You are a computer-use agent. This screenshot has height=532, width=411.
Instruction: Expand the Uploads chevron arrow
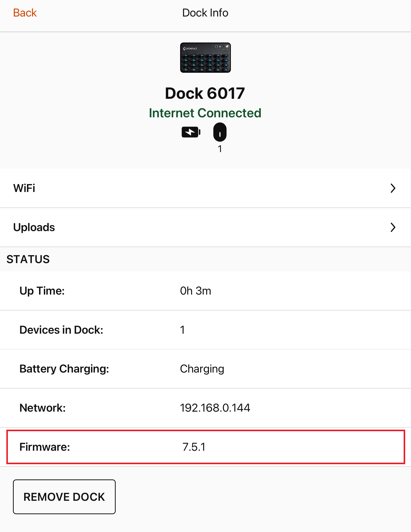(393, 227)
